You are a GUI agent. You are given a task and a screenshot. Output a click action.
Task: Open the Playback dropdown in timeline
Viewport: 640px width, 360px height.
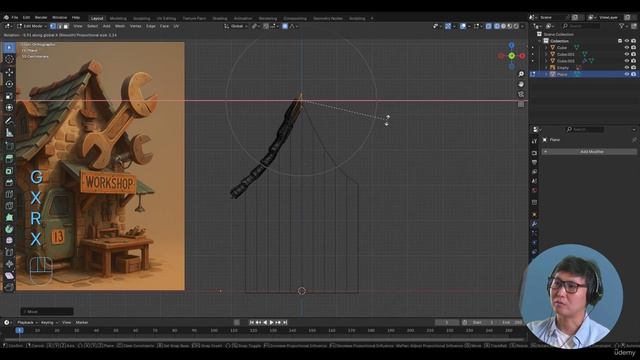[27, 322]
